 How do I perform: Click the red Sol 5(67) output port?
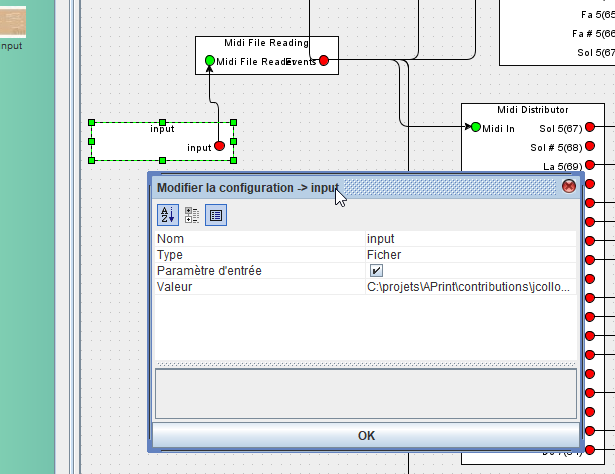click(590, 128)
